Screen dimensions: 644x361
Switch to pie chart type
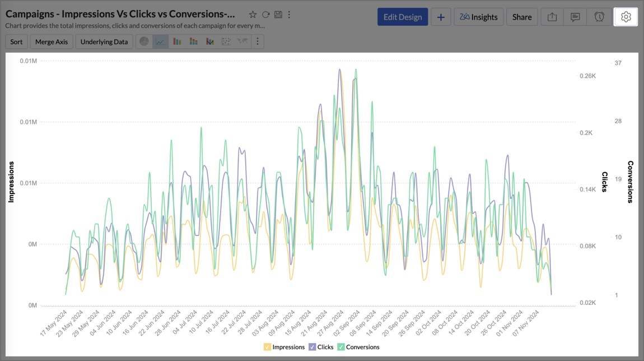tap(144, 41)
